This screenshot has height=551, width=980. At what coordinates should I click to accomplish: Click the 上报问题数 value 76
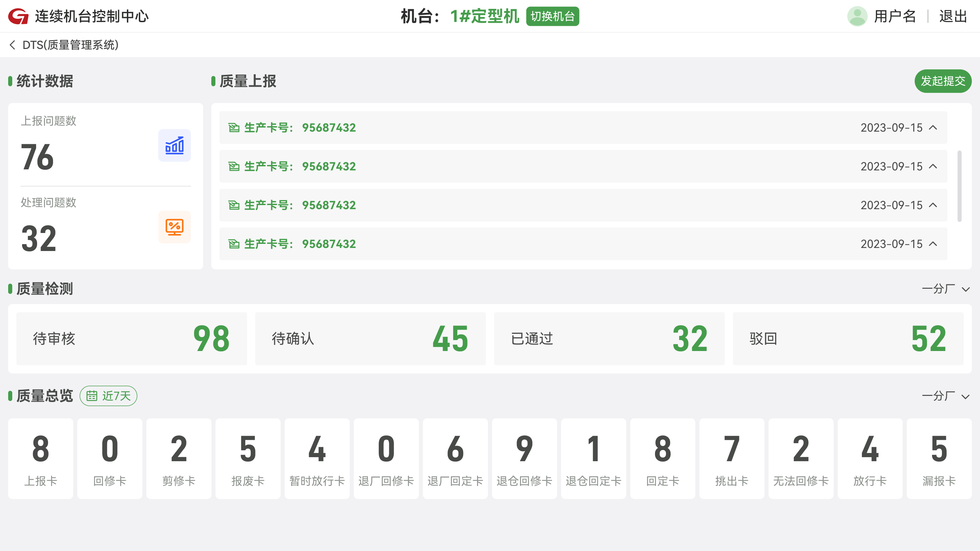pyautogui.click(x=37, y=157)
